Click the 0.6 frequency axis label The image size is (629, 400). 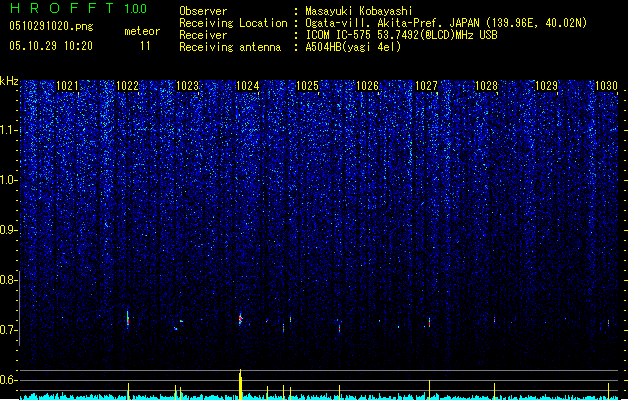pyautogui.click(x=8, y=380)
